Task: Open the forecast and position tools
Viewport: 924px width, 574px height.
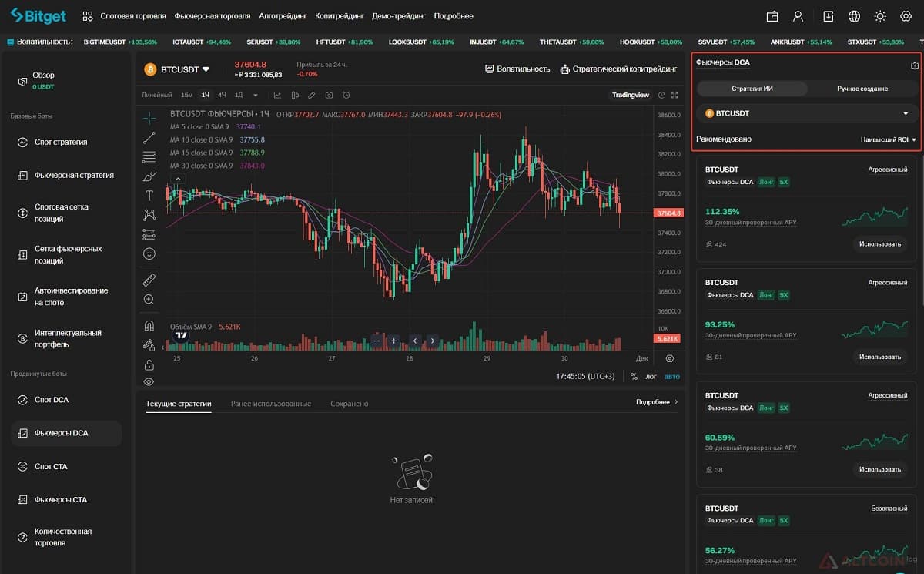Action: click(149, 234)
